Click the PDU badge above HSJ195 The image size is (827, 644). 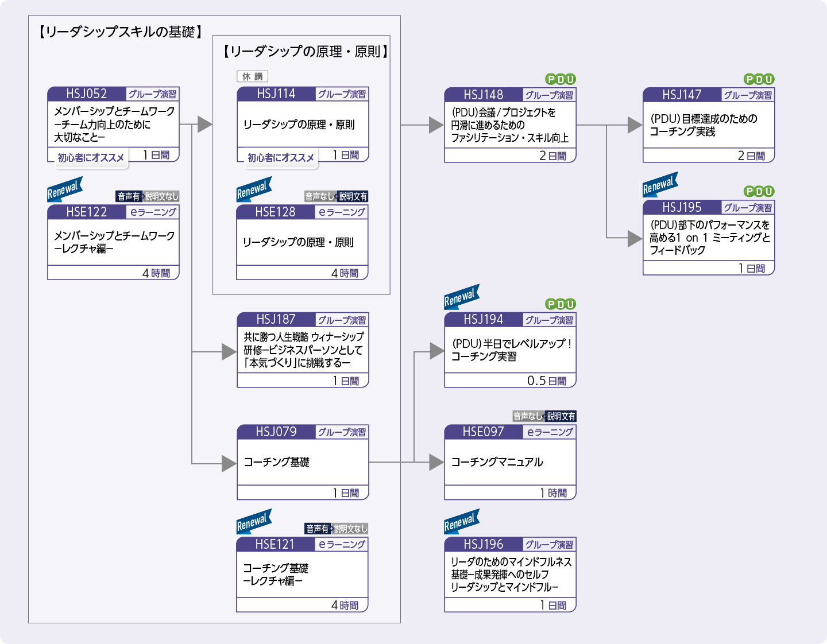[759, 191]
